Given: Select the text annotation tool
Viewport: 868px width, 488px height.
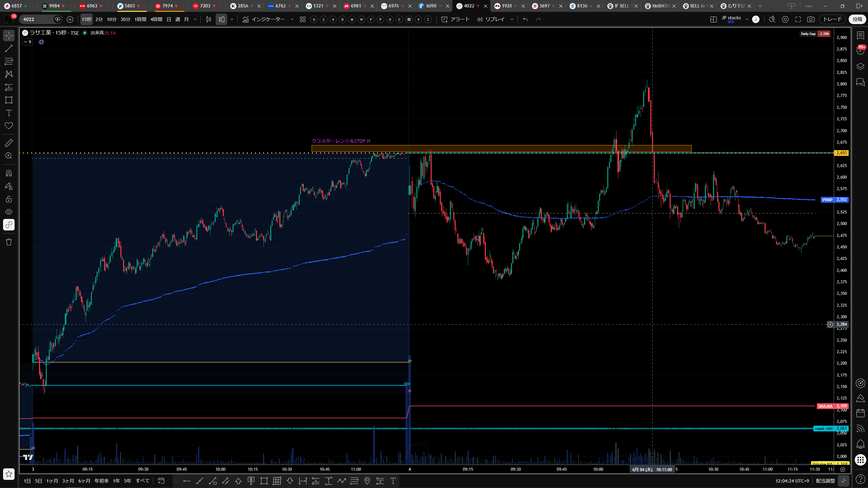Looking at the screenshot, I should [9, 113].
